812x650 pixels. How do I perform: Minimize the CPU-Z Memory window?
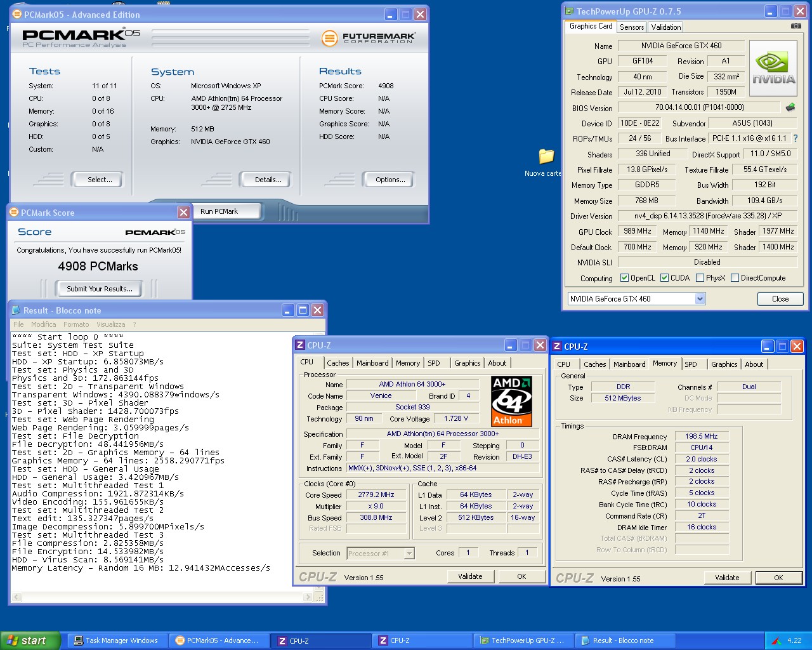point(768,347)
